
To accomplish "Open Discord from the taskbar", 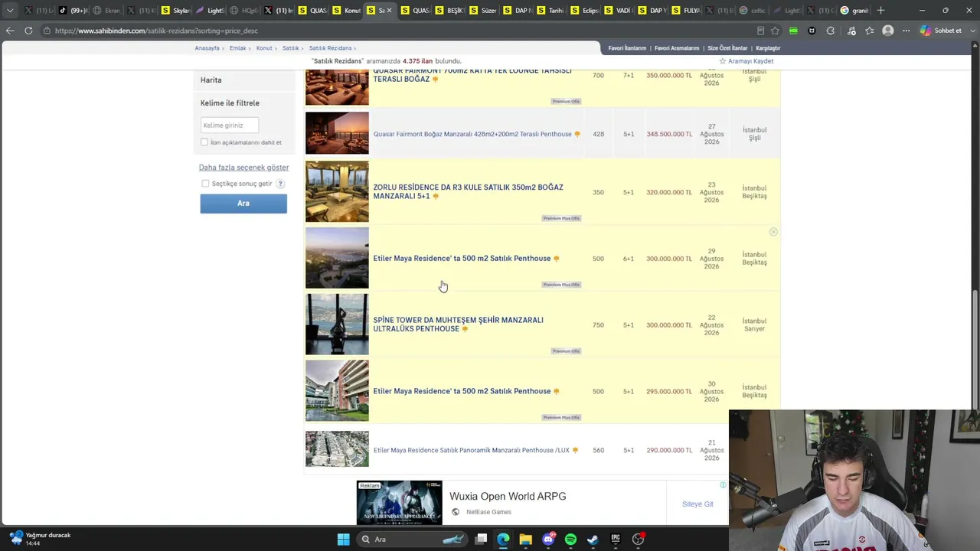I will [548, 540].
